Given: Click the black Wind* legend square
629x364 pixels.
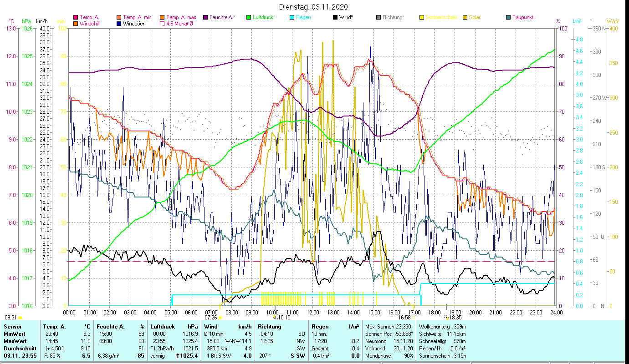Looking at the screenshot, I should [335, 18].
